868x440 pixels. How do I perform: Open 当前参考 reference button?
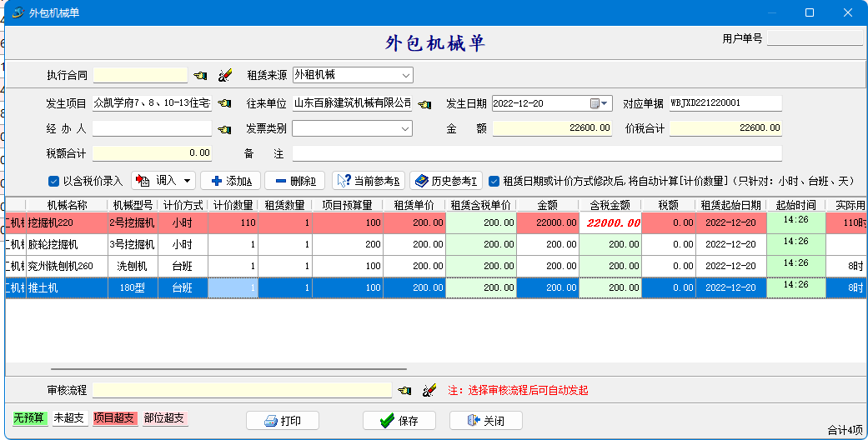click(x=369, y=181)
